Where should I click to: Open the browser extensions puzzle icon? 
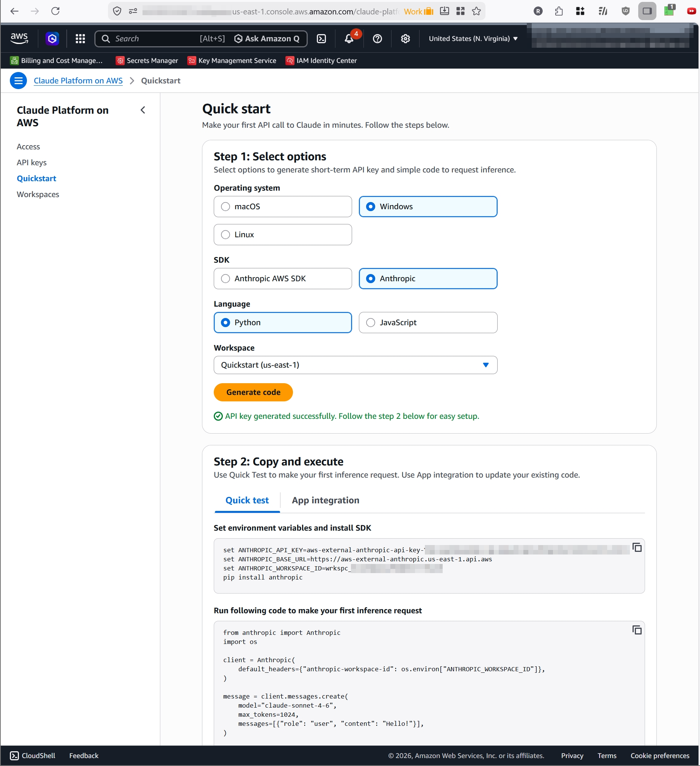pos(559,11)
